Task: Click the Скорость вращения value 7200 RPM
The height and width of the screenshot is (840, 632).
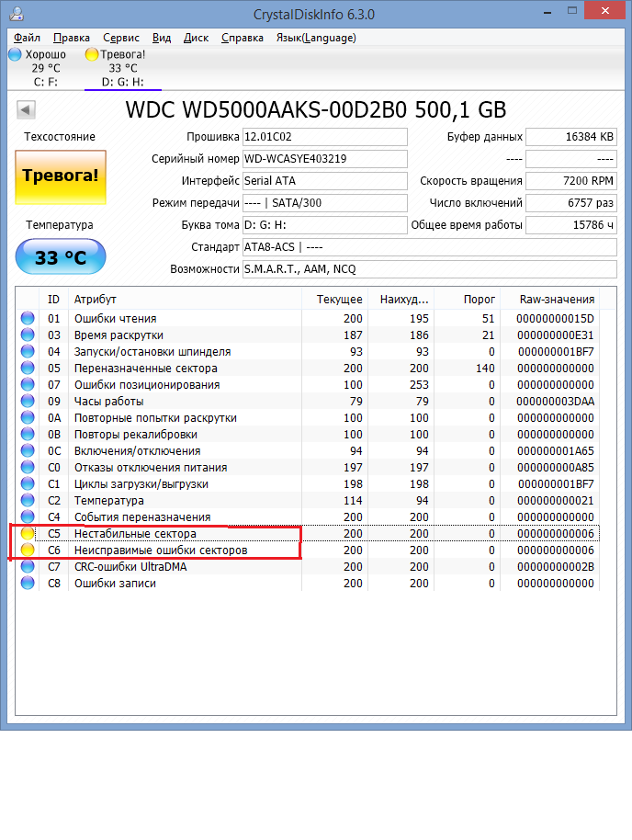Action: pyautogui.click(x=571, y=180)
